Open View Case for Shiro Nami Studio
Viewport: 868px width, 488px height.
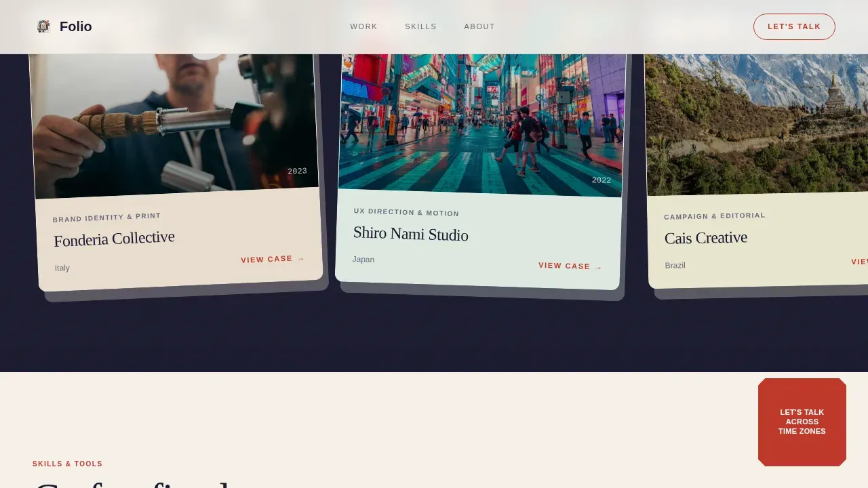click(x=570, y=266)
